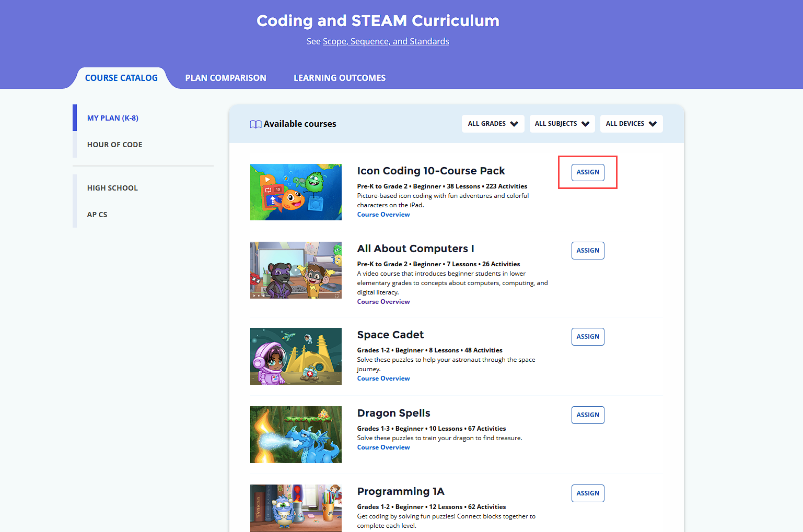Viewport: 803px width, 532px height.
Task: Assign the Programming 1A course
Action: click(588, 493)
